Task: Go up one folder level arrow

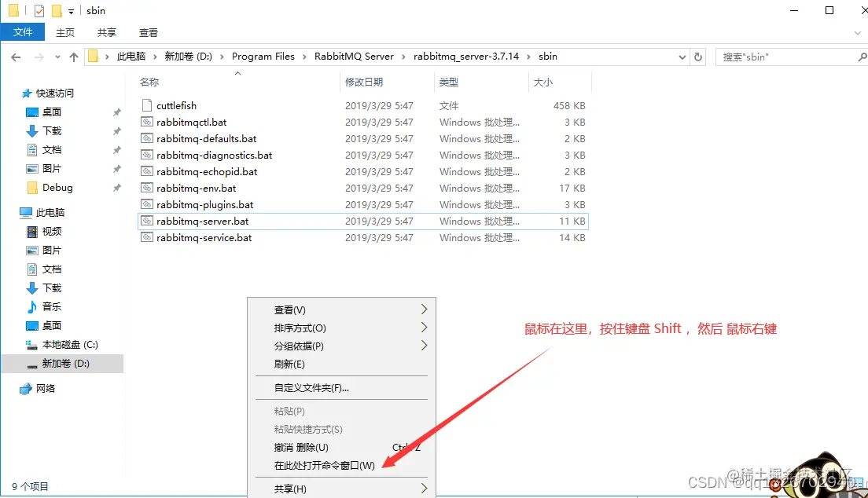Action: [74, 57]
